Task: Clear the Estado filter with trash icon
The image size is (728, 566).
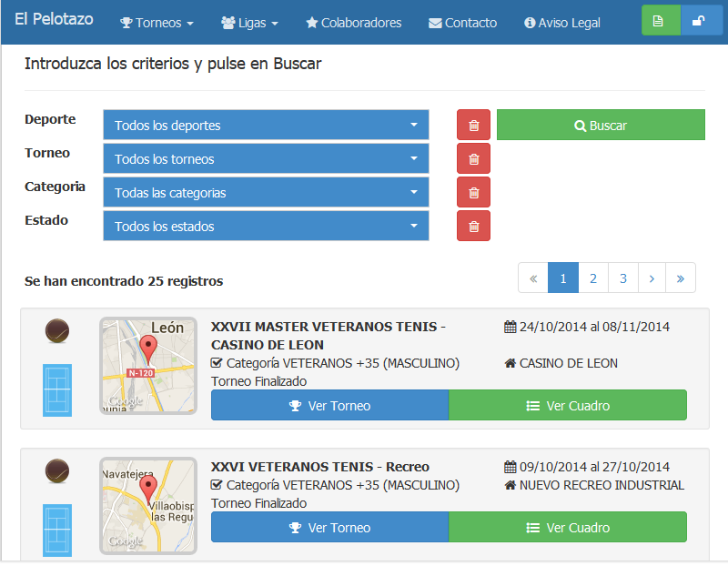Action: (473, 226)
